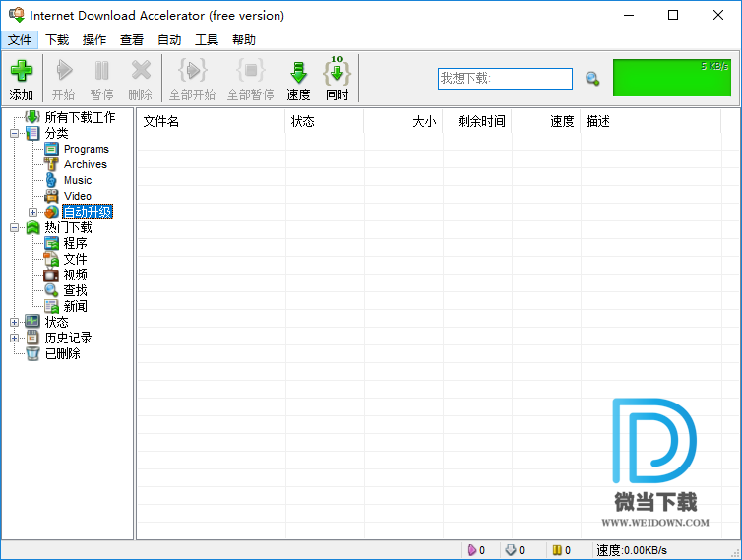This screenshot has width=742, height=560.
Task: Select the 热门下载 tree node
Action: point(69,227)
